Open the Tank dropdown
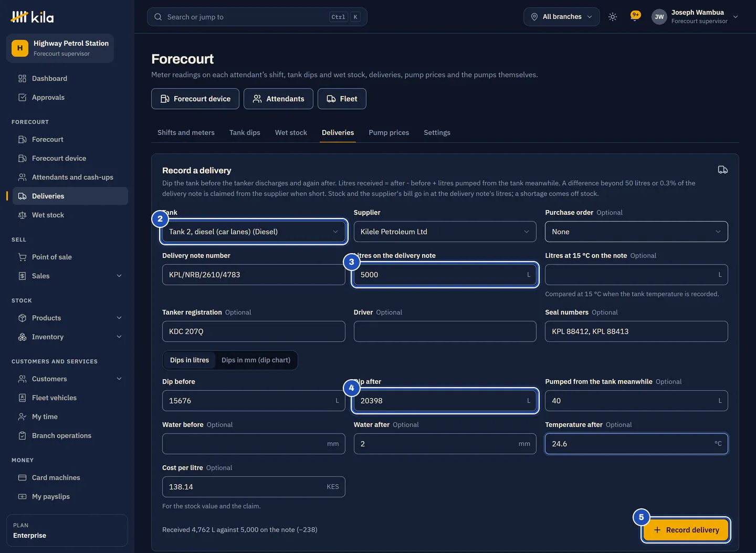 point(254,232)
